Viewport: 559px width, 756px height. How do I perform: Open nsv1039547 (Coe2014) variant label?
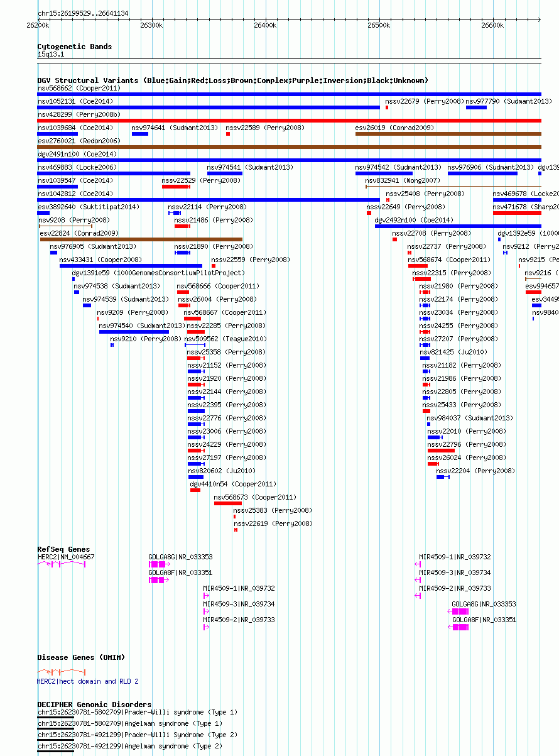point(75,180)
